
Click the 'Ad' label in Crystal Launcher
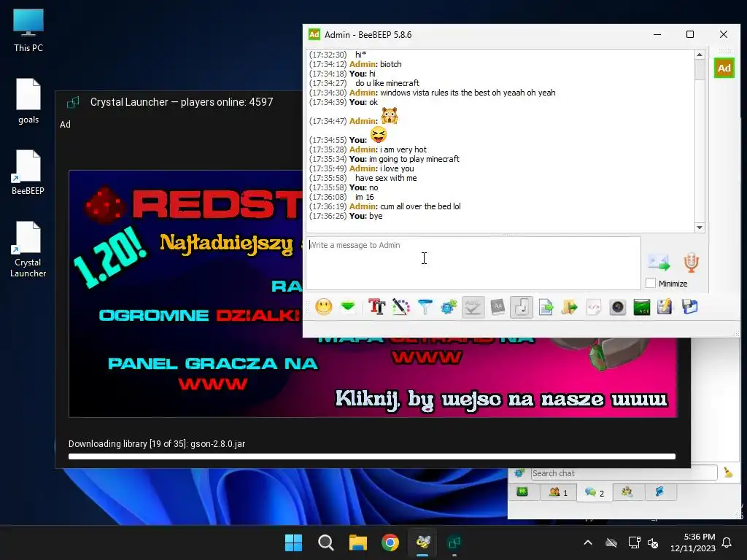point(65,124)
